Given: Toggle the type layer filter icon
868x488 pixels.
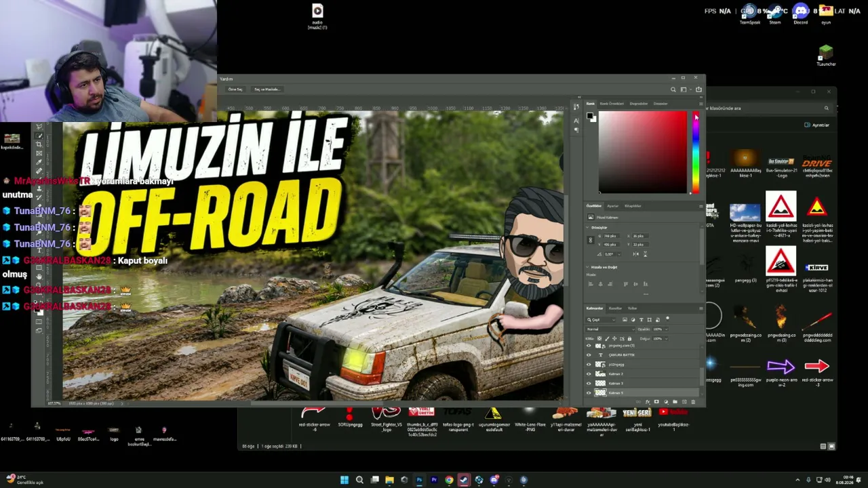Looking at the screenshot, I should 642,319.
